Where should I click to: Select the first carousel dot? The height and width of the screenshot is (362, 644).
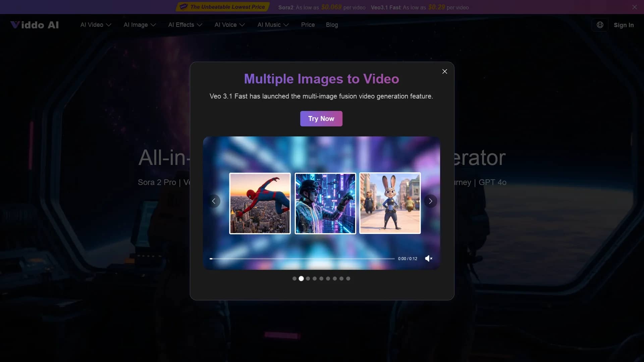coord(294,279)
